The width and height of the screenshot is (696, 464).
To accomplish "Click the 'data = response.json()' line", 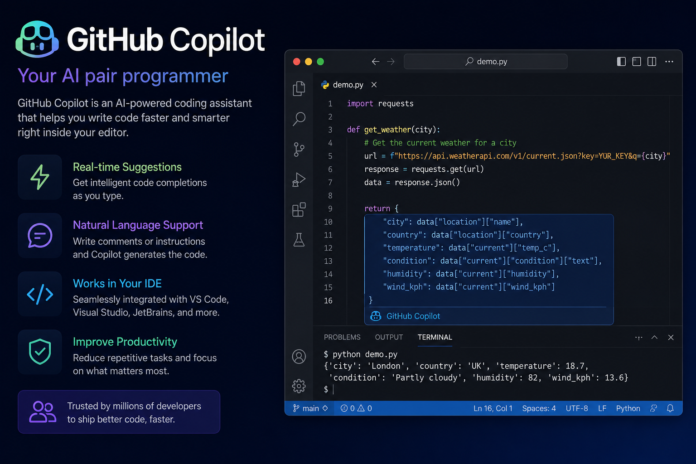I will coord(412,182).
